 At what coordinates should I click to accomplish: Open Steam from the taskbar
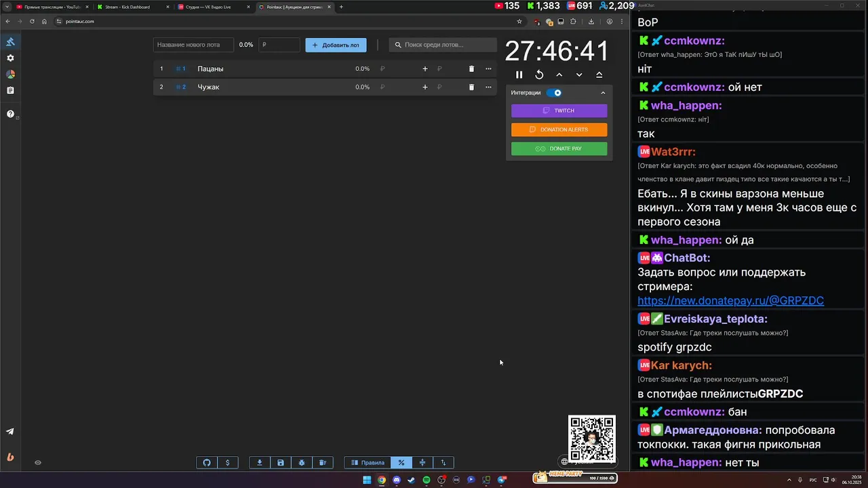[412, 480]
